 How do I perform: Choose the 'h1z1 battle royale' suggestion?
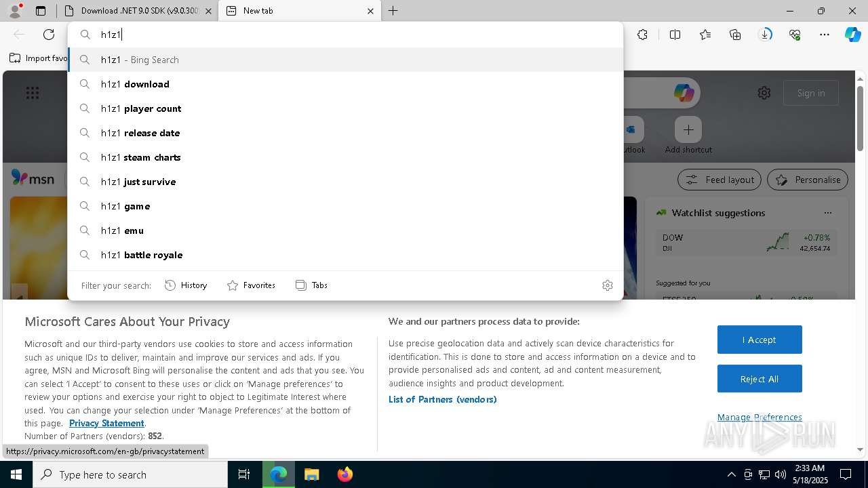point(345,255)
